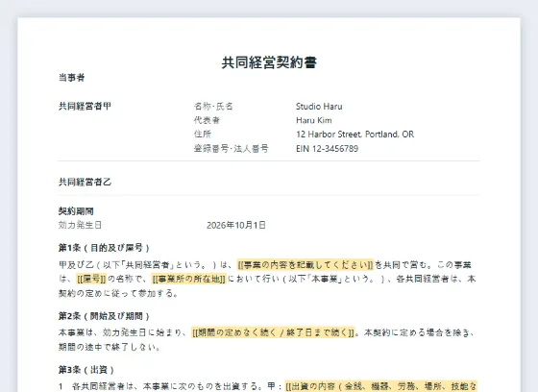Click the 名称·氏名 field label
The width and height of the screenshot is (538, 392).
pos(213,106)
